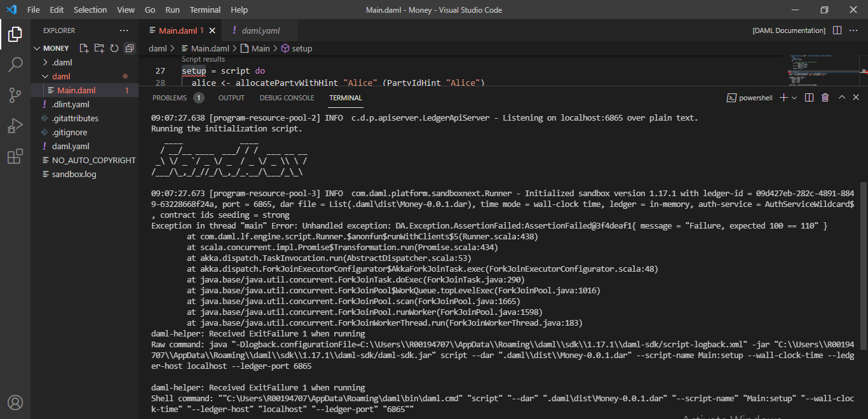Click the DAML Documentation link
The height and width of the screenshot is (419, 868).
[789, 30]
